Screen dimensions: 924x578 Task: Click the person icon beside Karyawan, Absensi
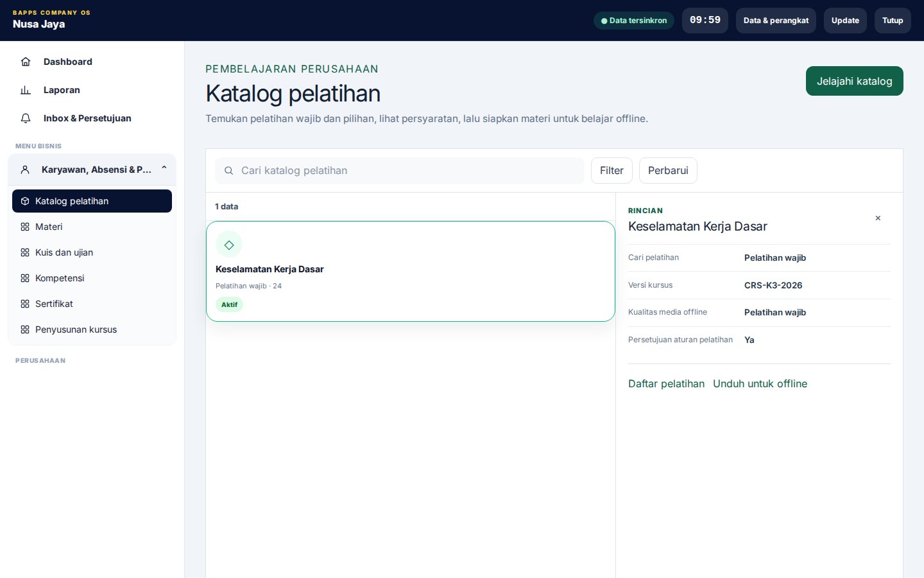click(25, 170)
